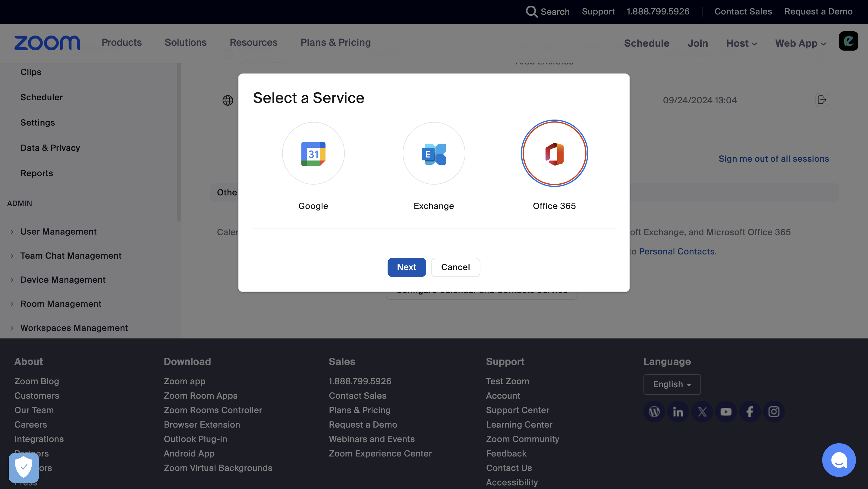Screen dimensions: 868x489
Task: Open Zoom Community footer link
Action: (522, 439)
